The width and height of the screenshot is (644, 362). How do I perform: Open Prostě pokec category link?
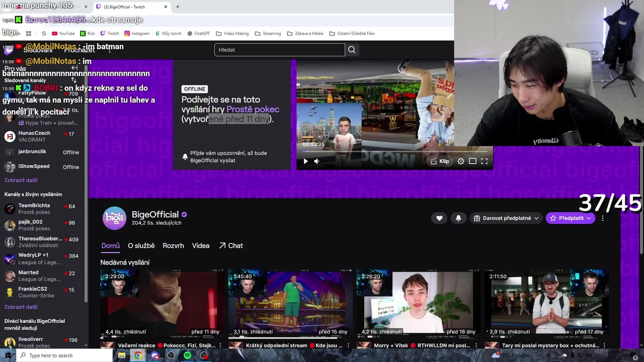tap(253, 109)
